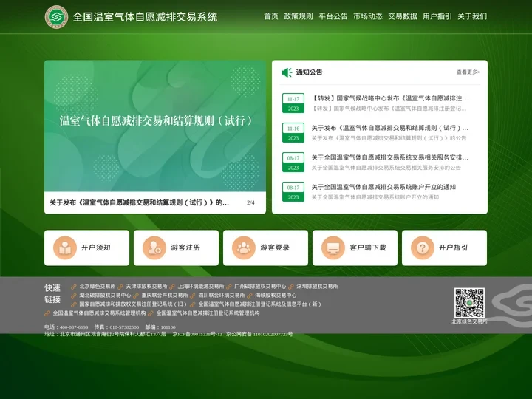Open the 11-17 转发 国家气候战略中心 notice
Viewport: 532px width, 399px height.
pyautogui.click(x=389, y=98)
